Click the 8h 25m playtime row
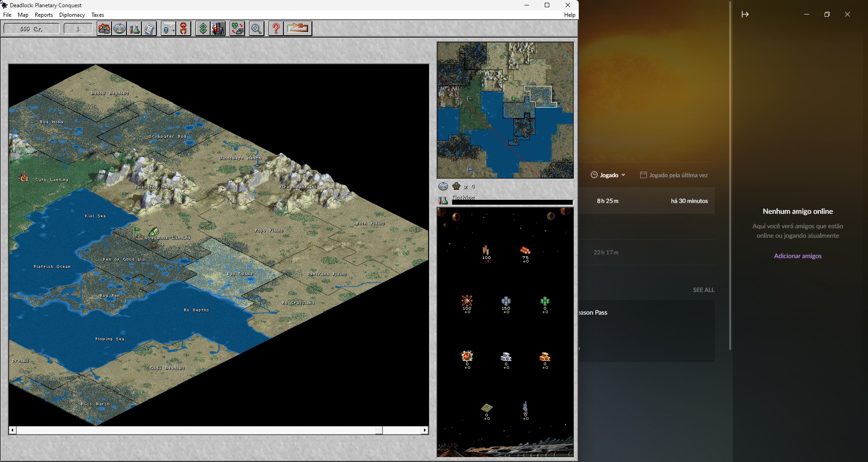 [647, 201]
